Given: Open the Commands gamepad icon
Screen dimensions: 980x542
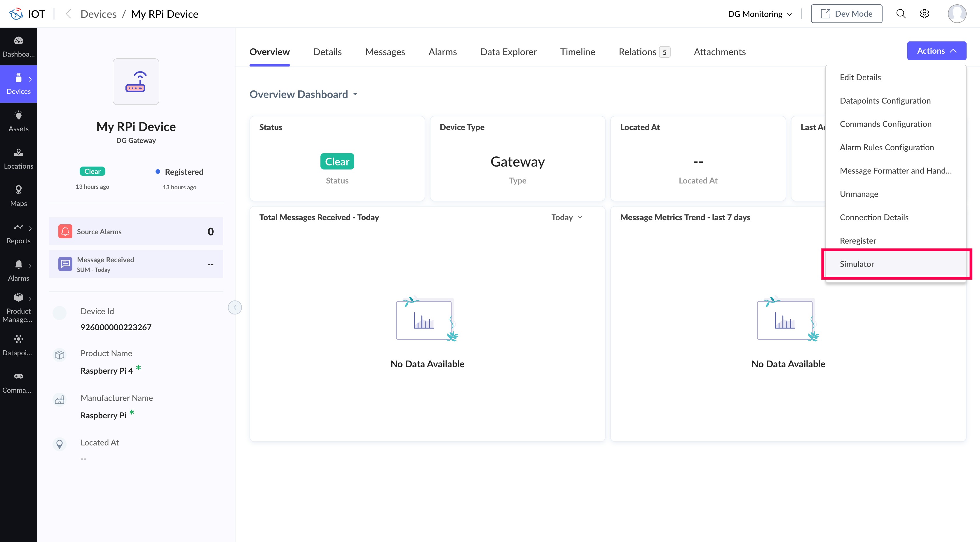Looking at the screenshot, I should pos(18,377).
